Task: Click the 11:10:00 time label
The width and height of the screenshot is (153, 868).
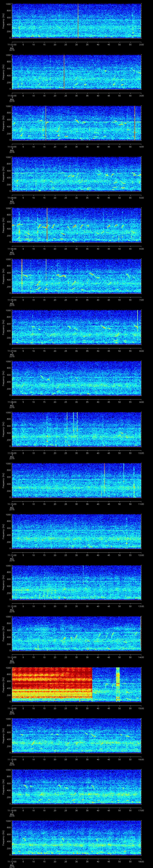Action: 12,504
